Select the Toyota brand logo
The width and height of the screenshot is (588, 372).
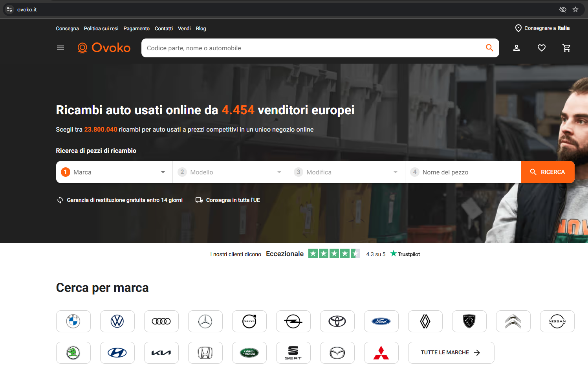pyautogui.click(x=337, y=321)
